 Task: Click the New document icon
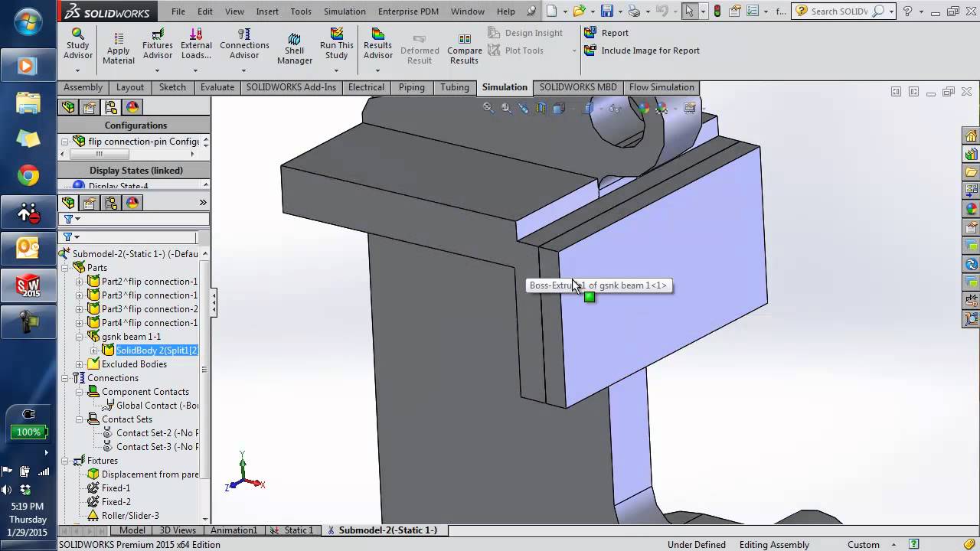(x=551, y=11)
